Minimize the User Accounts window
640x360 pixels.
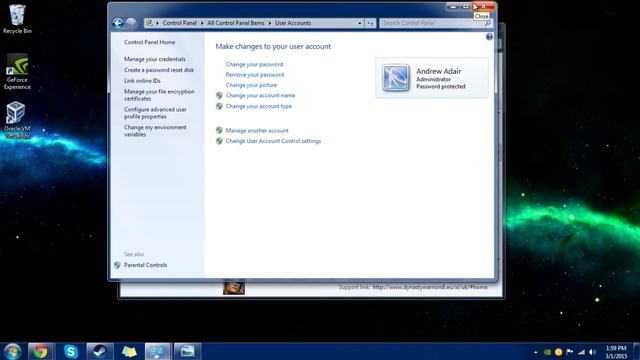pos(453,7)
